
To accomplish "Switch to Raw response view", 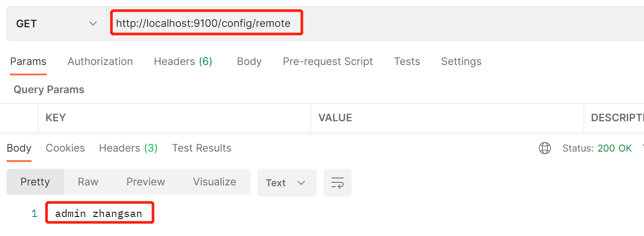I will (88, 182).
